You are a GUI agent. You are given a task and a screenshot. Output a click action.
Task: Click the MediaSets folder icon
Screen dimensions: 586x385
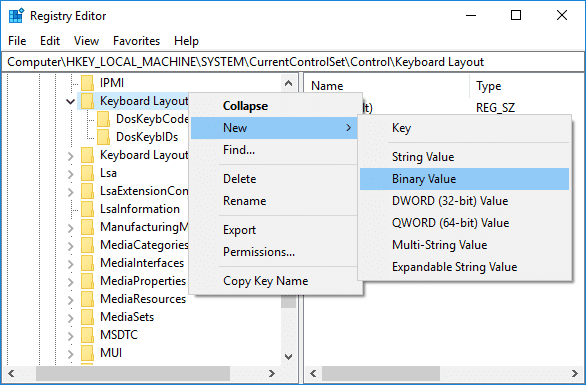coord(87,317)
